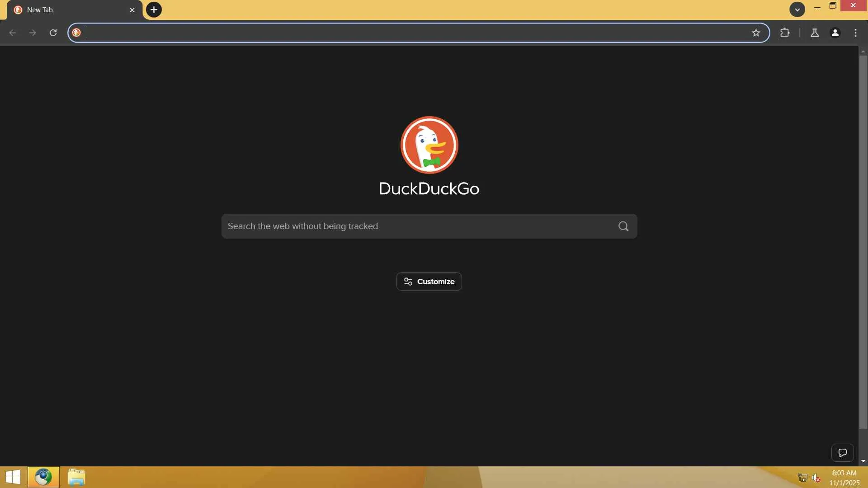Open the three-dot browser menu

click(855, 33)
